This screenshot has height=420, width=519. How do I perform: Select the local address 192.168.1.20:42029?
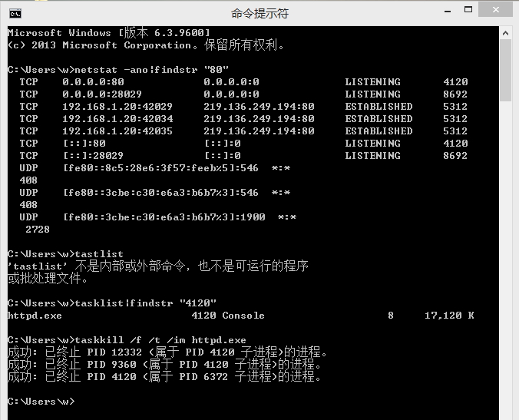coord(117,107)
